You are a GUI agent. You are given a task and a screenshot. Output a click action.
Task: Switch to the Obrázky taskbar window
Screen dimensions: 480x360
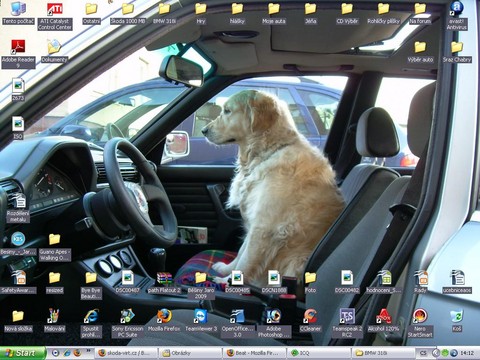pos(190,353)
